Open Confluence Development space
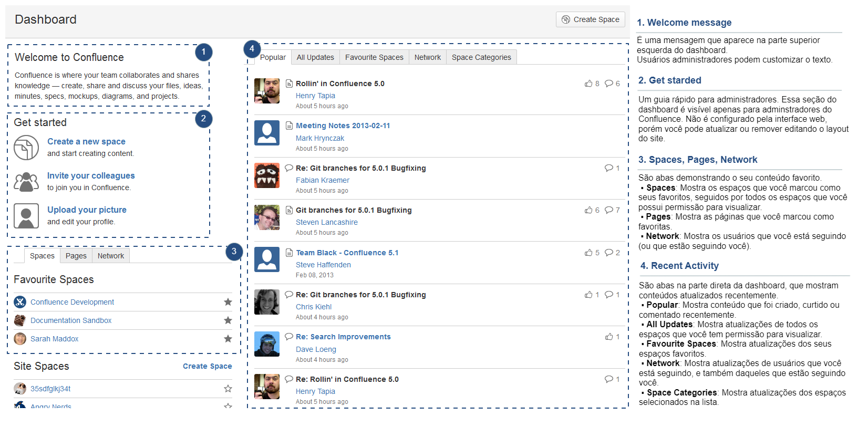This screenshot has width=868, height=427. [72, 302]
